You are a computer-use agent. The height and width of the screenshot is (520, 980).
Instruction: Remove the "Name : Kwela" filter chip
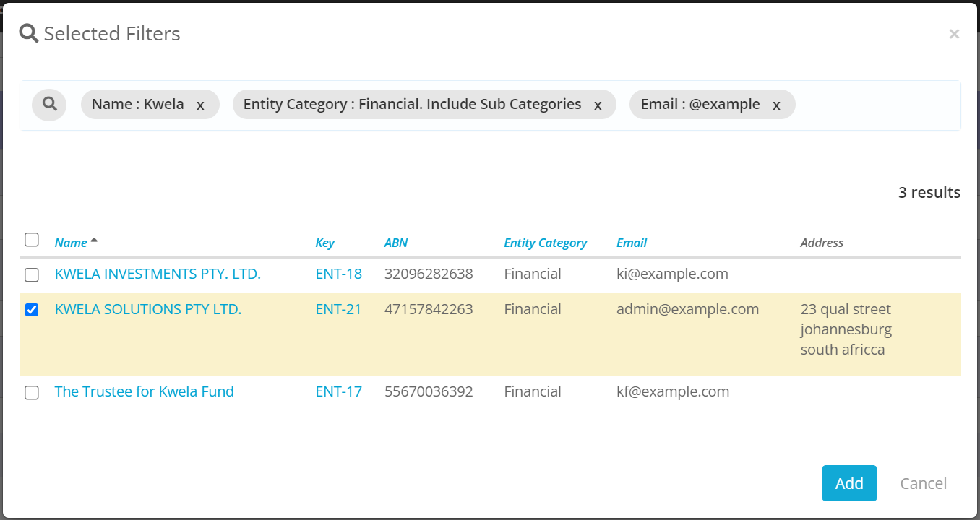200,104
